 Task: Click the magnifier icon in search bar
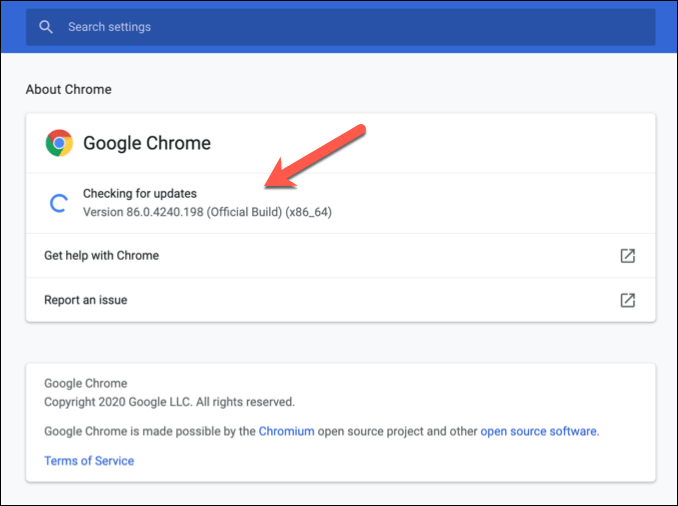coord(45,27)
